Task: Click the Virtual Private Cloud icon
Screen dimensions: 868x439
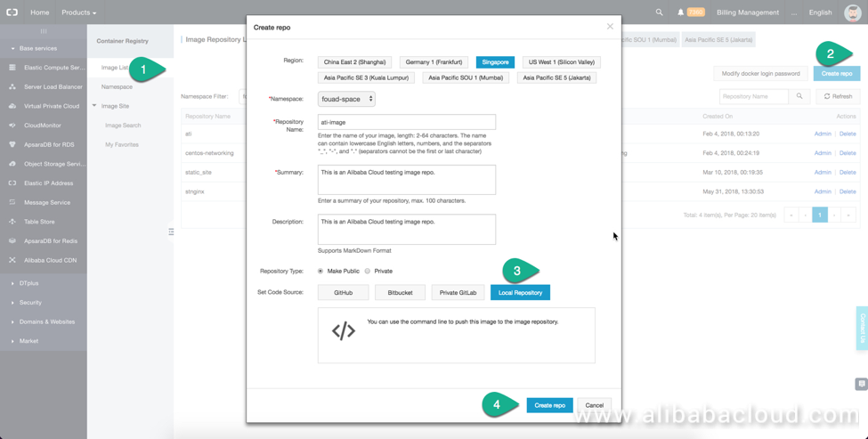Action: (12, 106)
